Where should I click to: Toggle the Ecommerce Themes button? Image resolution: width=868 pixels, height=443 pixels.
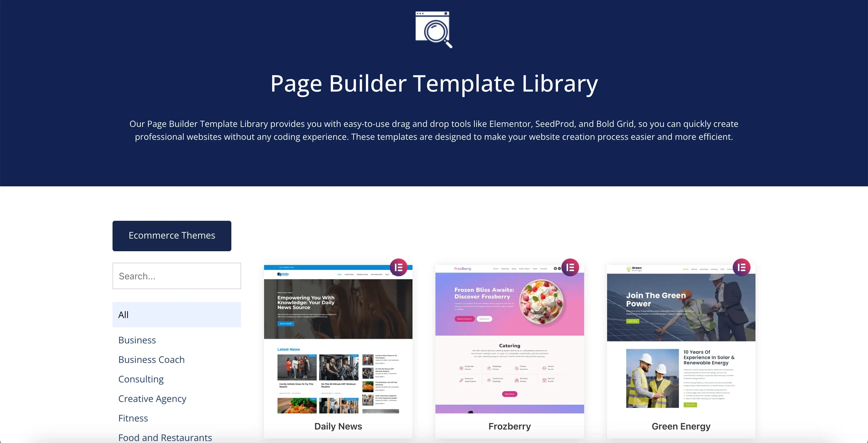[172, 236]
